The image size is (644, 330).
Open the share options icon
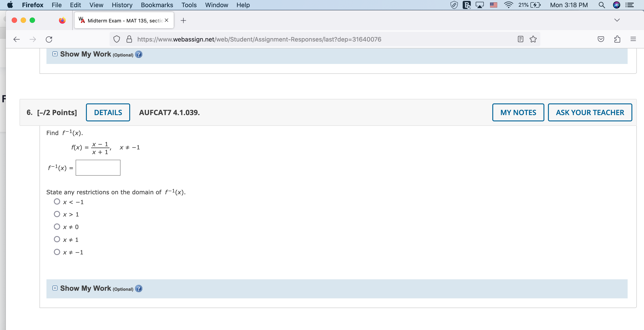tap(617, 39)
